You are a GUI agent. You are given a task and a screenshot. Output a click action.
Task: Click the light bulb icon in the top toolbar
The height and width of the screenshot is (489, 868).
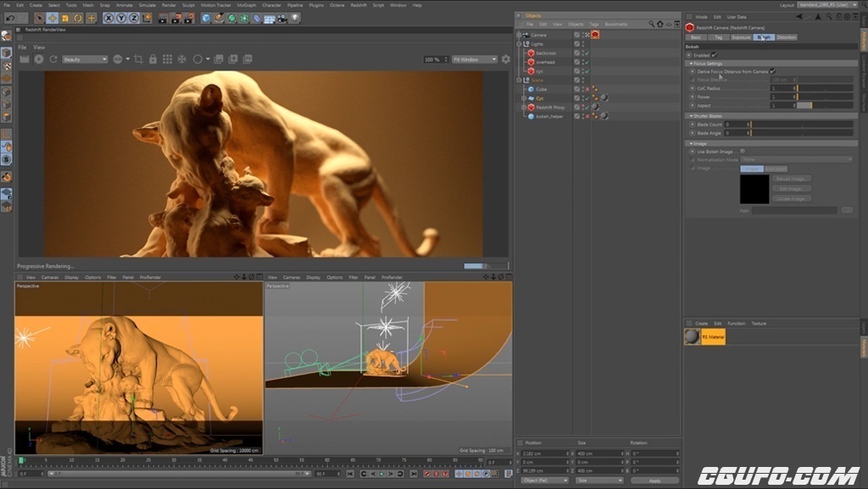coord(294,18)
